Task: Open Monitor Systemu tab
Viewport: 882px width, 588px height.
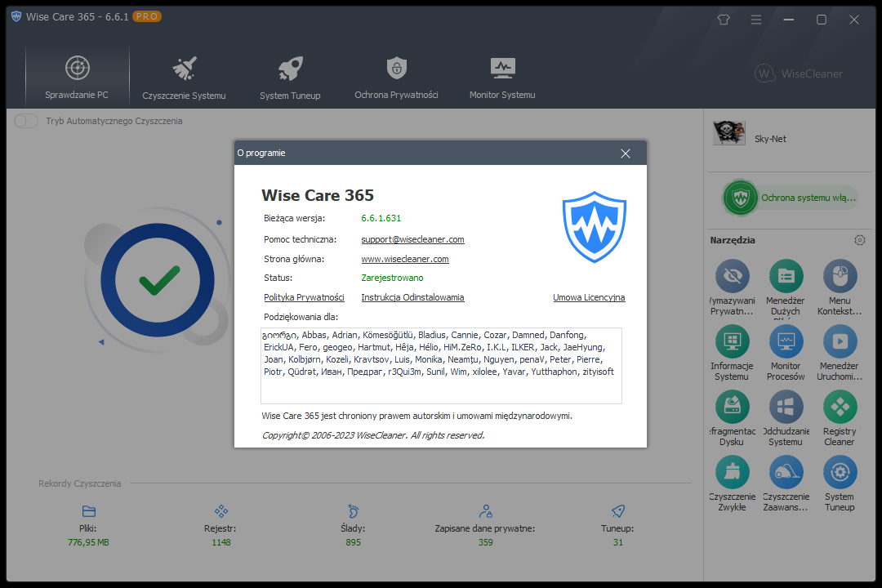Action: (x=502, y=77)
